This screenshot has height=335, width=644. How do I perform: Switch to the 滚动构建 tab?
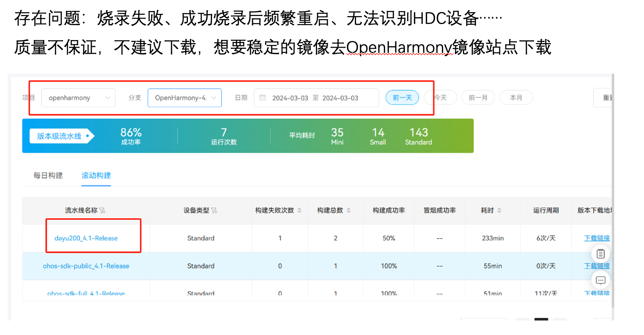click(96, 176)
